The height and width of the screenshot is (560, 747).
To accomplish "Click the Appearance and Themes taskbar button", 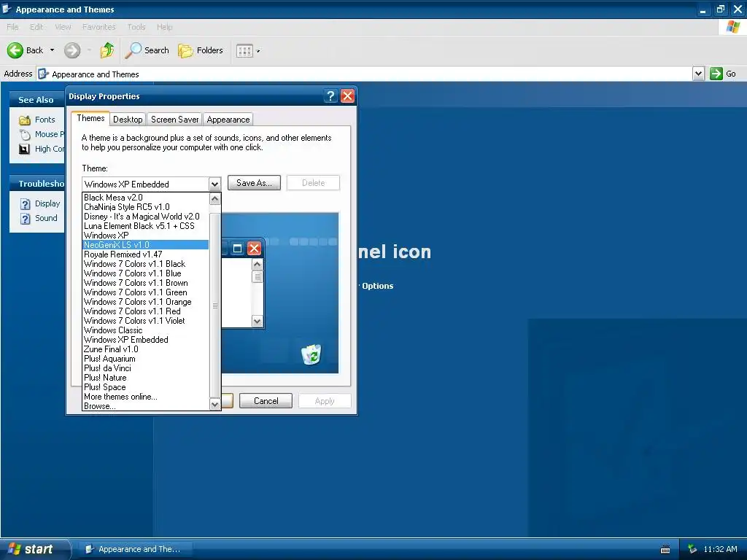I will [x=133, y=549].
